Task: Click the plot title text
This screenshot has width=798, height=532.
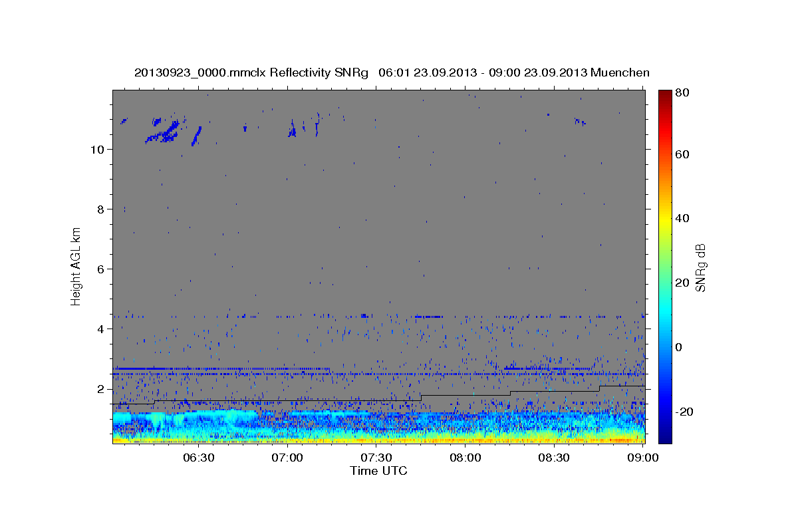Action: pyautogui.click(x=392, y=72)
